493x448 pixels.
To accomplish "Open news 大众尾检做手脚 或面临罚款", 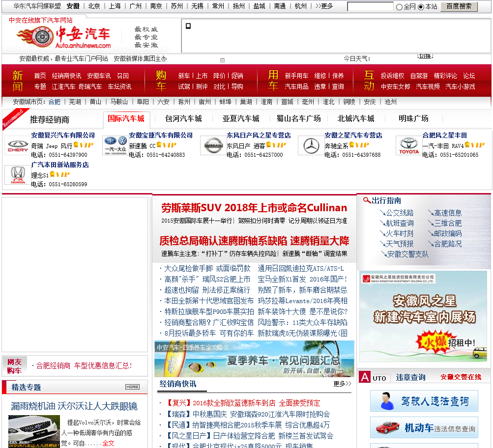I will coord(207,268).
